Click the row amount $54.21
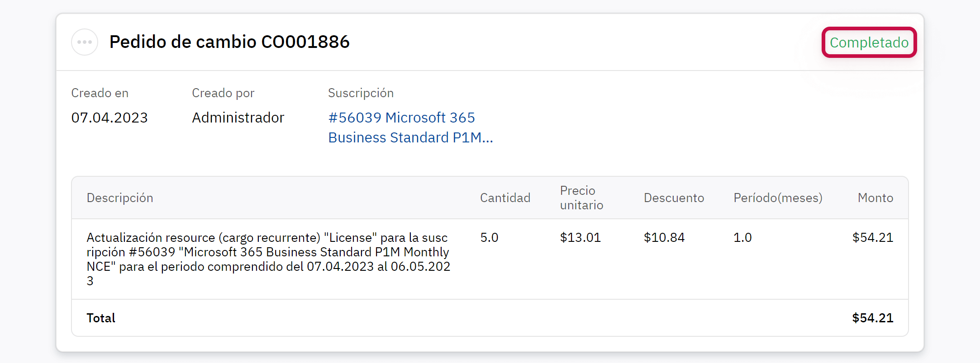Screen dimensions: 980x363 (x=872, y=238)
